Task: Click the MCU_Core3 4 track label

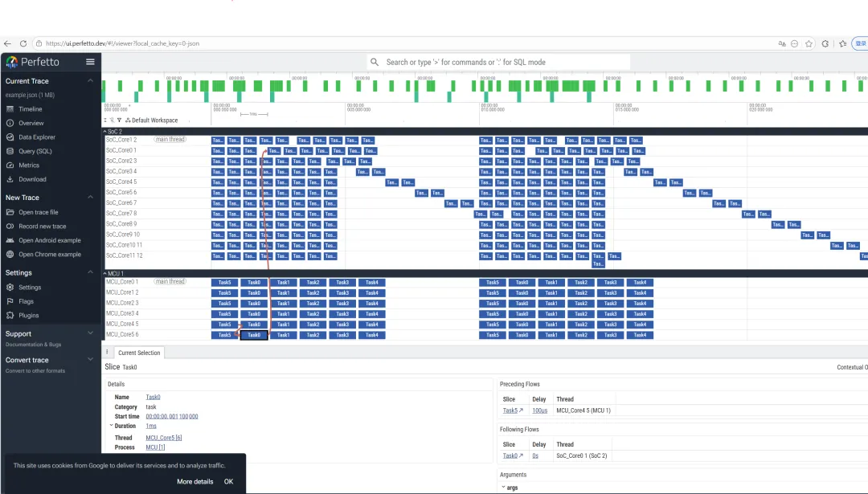Action: click(x=122, y=313)
